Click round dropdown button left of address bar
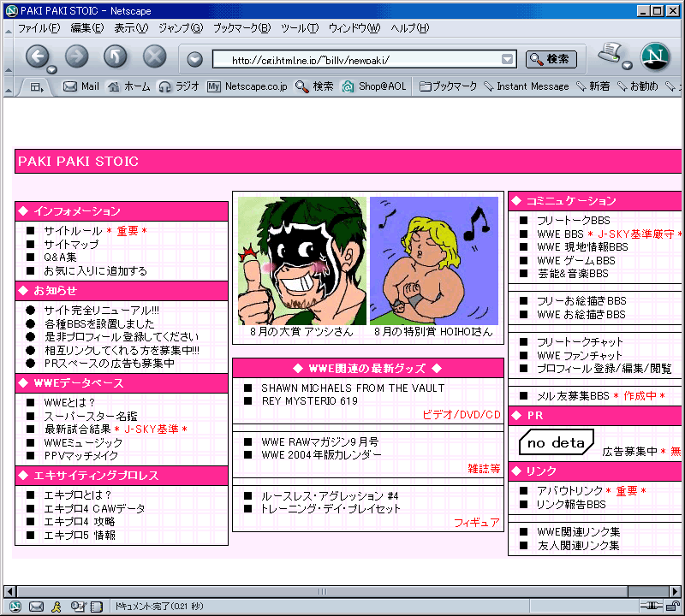This screenshot has width=685, height=616. 195,59
